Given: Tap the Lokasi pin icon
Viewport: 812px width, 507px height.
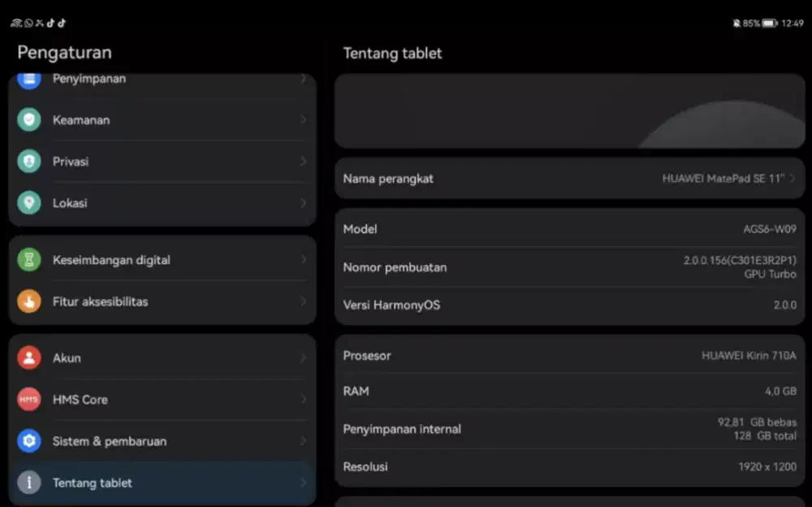Looking at the screenshot, I should [29, 202].
